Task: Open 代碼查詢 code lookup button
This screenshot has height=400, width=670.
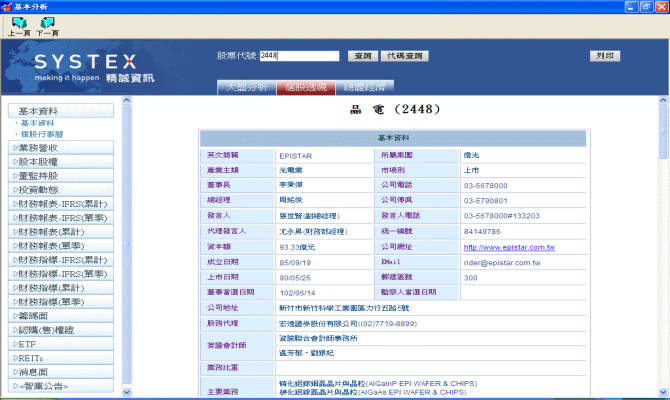Action: [405, 56]
